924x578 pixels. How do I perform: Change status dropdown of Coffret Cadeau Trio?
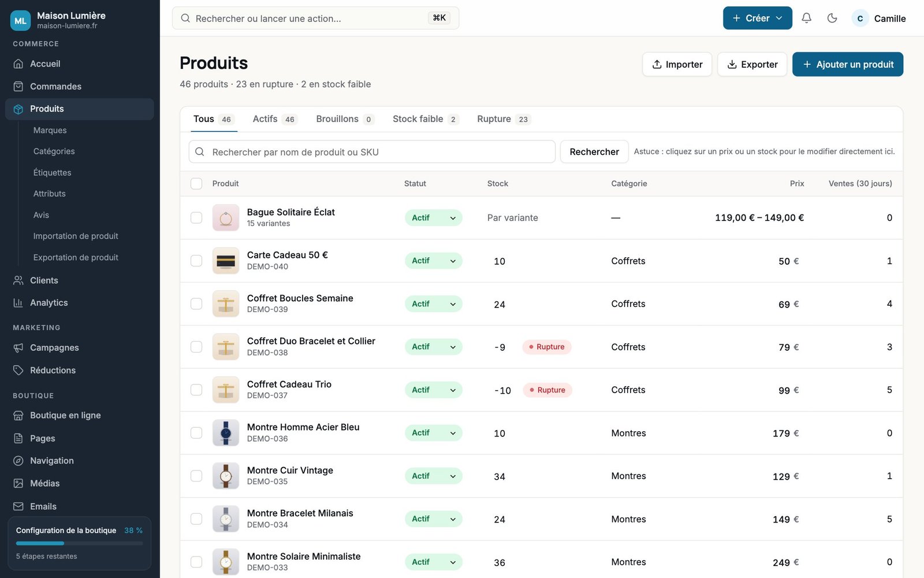[x=433, y=390]
